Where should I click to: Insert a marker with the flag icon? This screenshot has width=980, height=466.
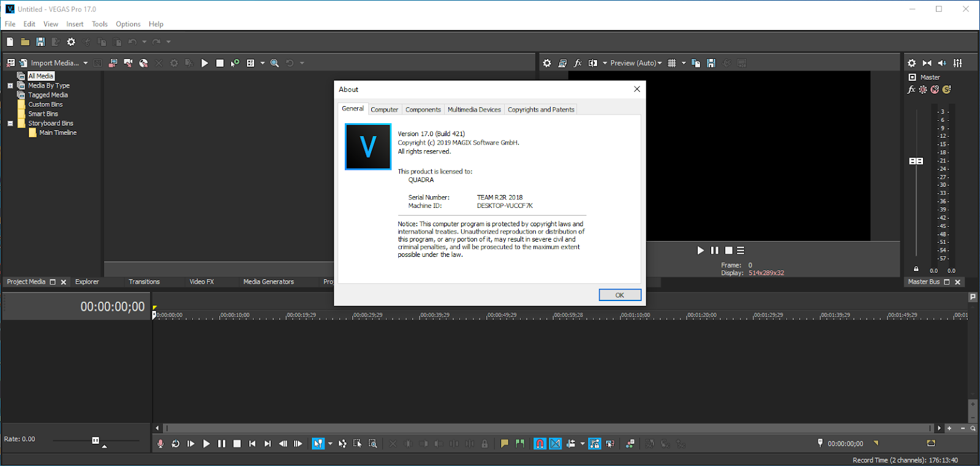(x=505, y=443)
